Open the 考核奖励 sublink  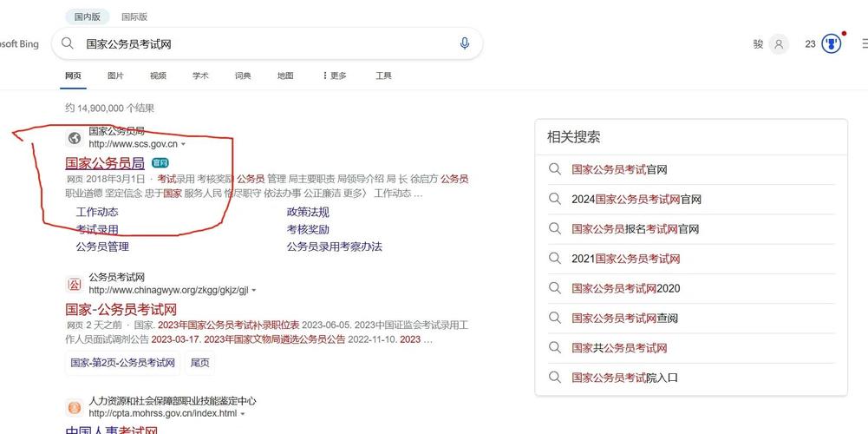coord(308,229)
